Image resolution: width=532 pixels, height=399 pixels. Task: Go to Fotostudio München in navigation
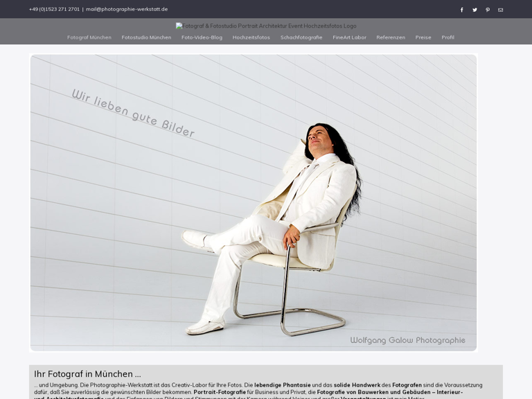146,37
